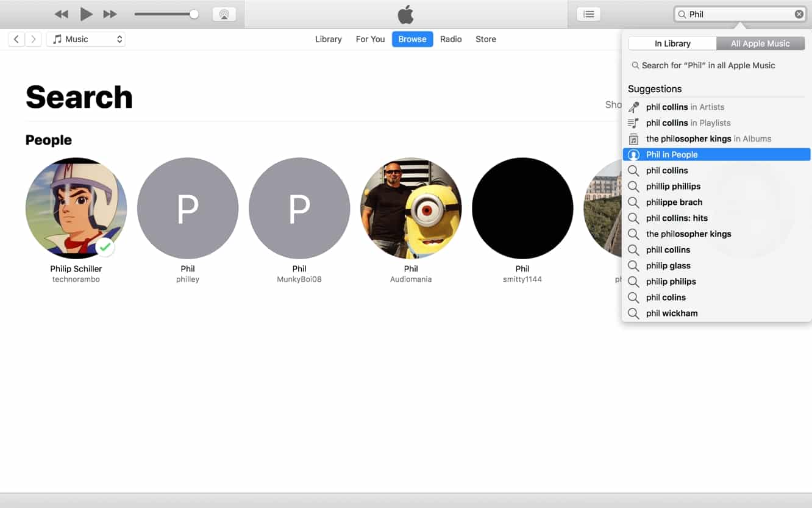Open the AirPlay output menu
812x508 pixels.
point(224,14)
